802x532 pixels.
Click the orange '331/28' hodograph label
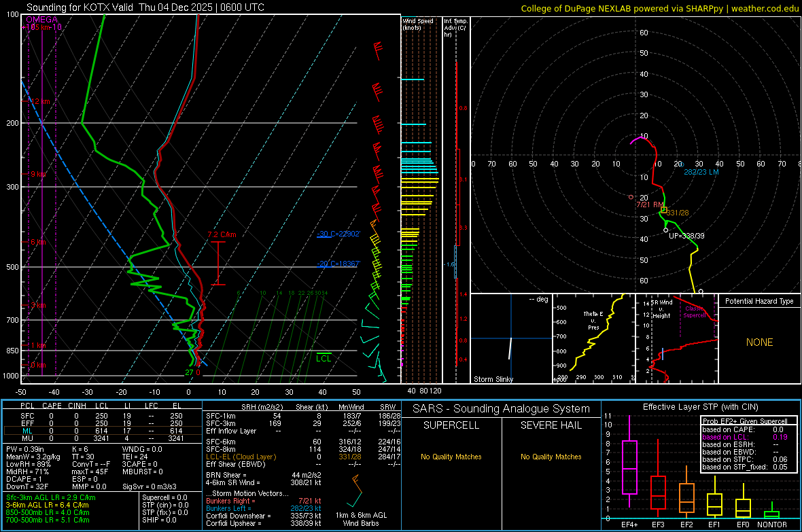[677, 213]
